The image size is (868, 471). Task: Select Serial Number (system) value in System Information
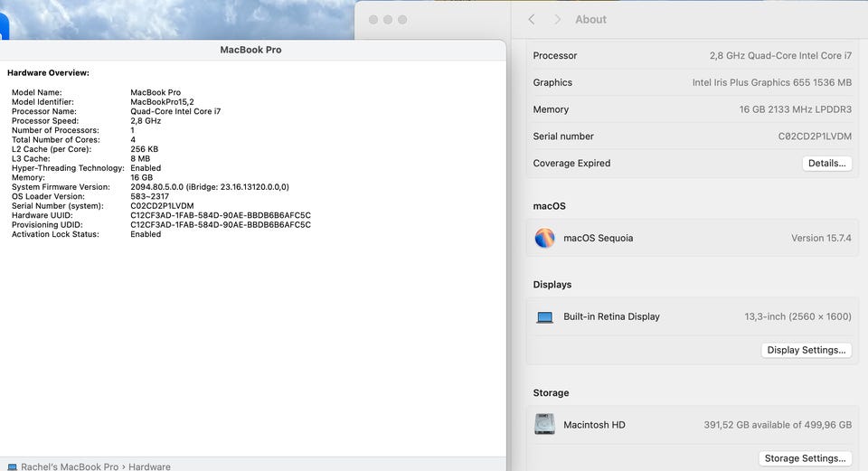click(x=162, y=206)
